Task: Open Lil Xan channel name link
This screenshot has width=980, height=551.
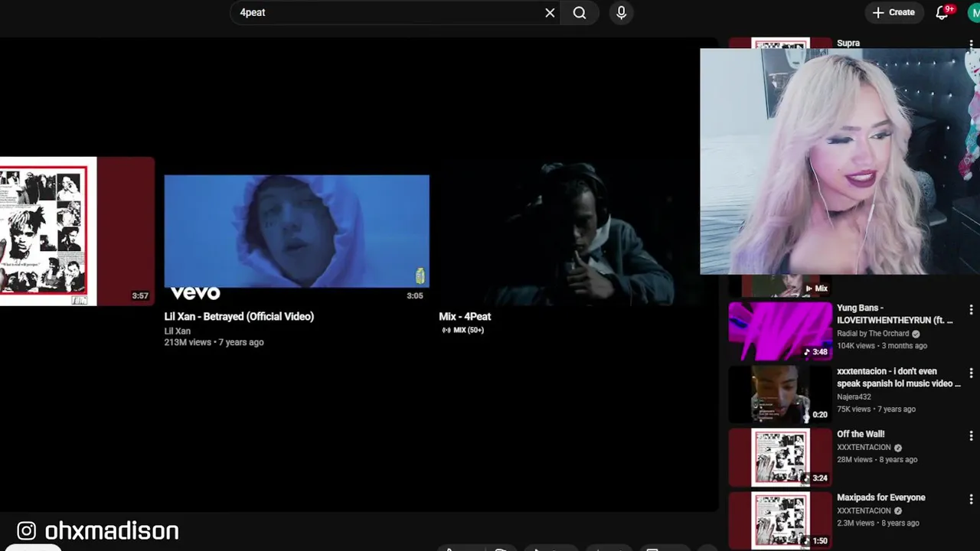Action: pyautogui.click(x=177, y=331)
